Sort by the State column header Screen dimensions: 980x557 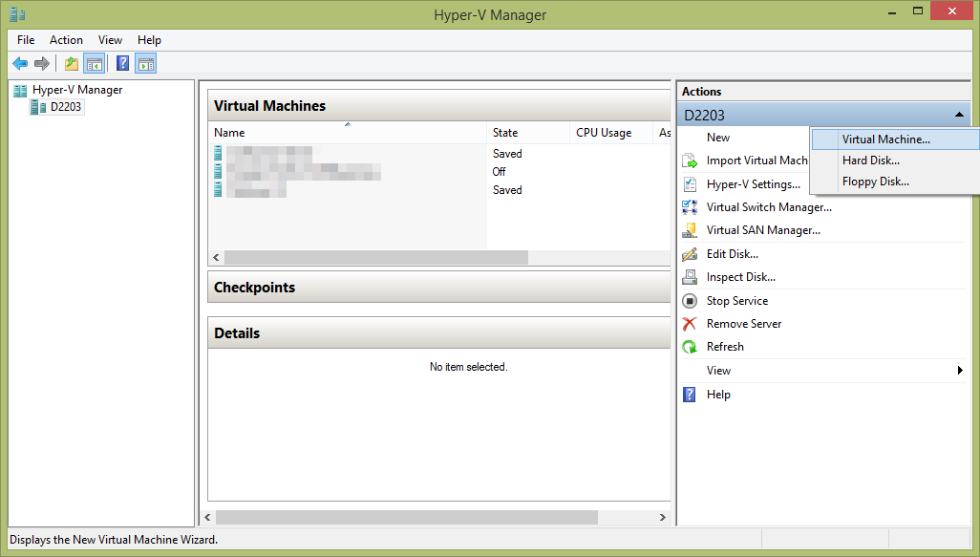tap(528, 133)
